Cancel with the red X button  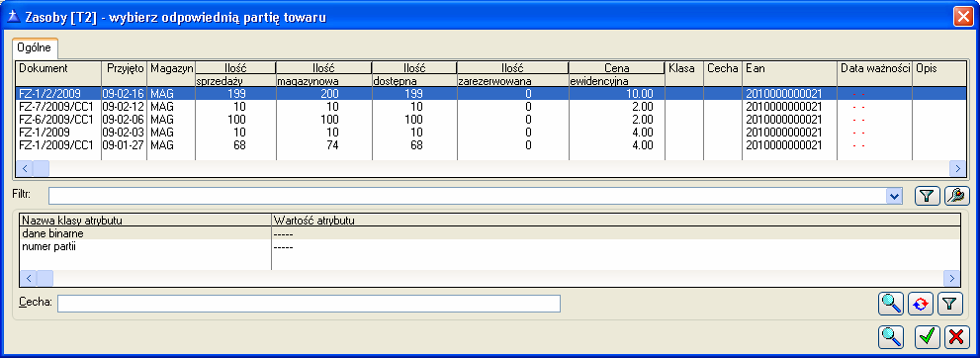coord(956,336)
